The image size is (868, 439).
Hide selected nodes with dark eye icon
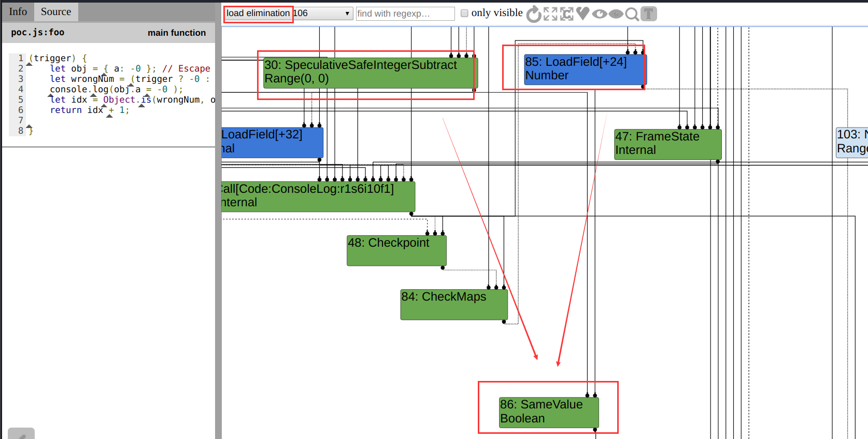[616, 14]
